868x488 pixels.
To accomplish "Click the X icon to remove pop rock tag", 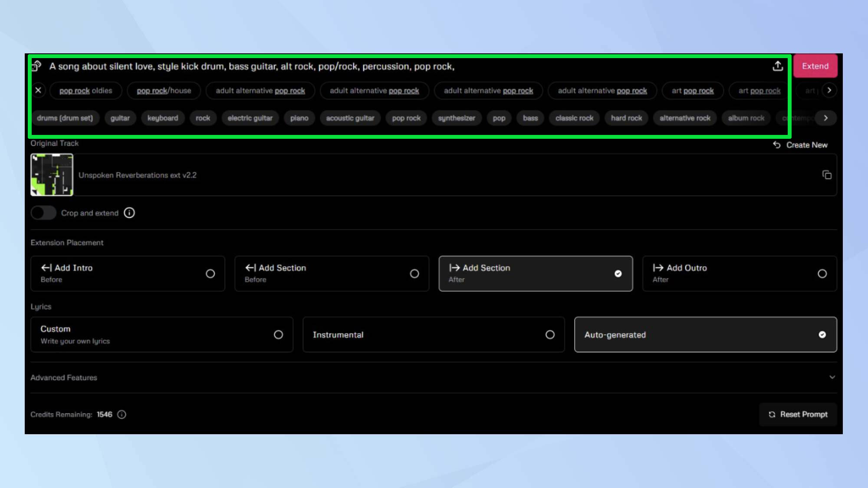I will 38,90.
